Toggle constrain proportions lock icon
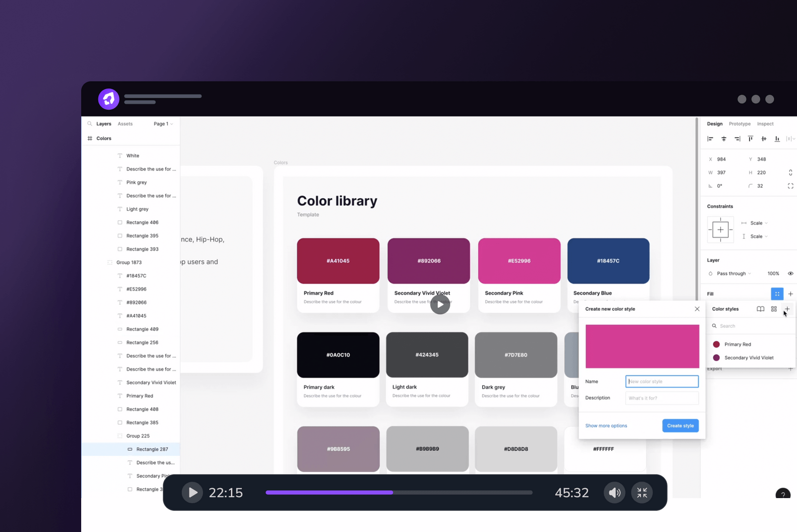Screen dimensions: 797x532 [x=791, y=172]
